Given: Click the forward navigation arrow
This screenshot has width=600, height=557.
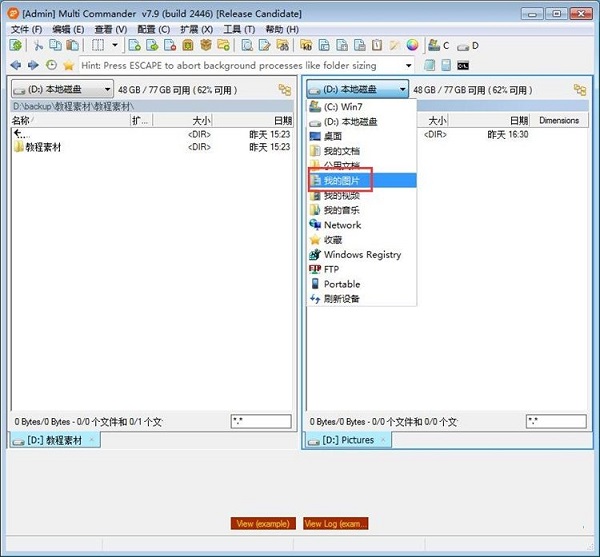Looking at the screenshot, I should coord(32,65).
